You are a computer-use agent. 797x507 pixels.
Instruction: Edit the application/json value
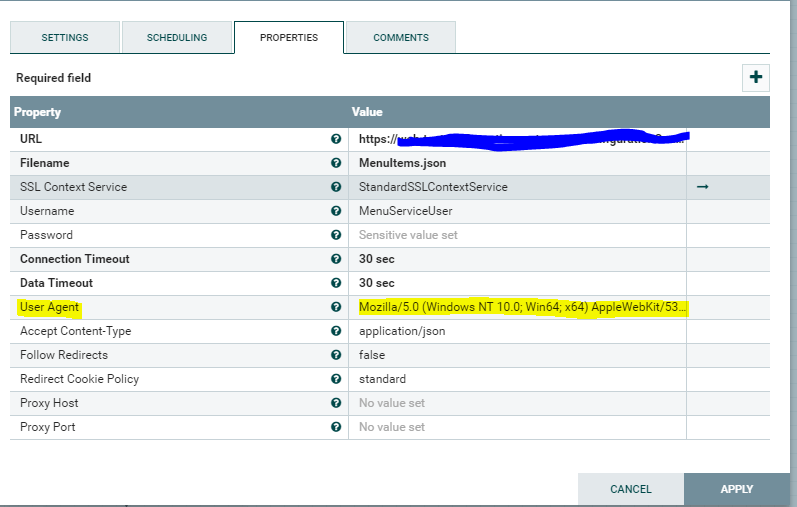[x=517, y=331]
